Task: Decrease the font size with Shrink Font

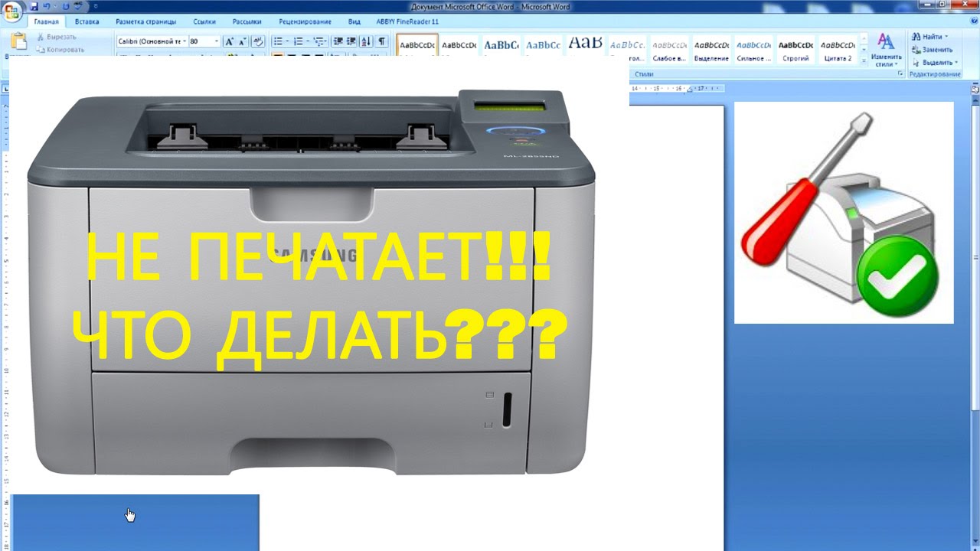Action: click(x=243, y=41)
